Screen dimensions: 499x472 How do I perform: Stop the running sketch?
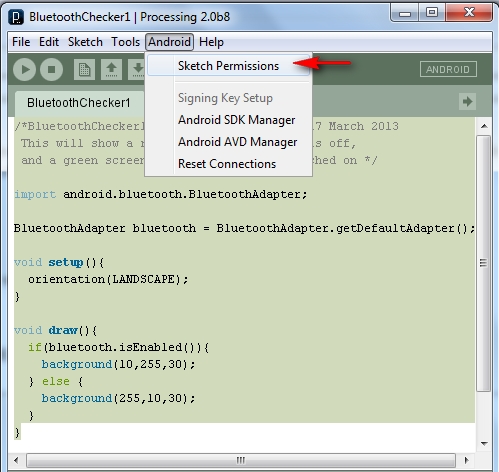[51, 69]
